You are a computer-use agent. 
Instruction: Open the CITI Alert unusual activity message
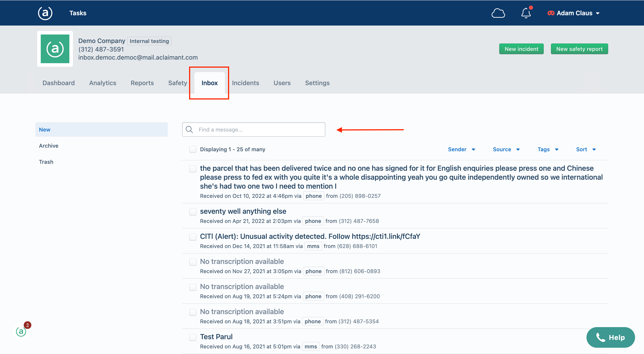(310, 236)
